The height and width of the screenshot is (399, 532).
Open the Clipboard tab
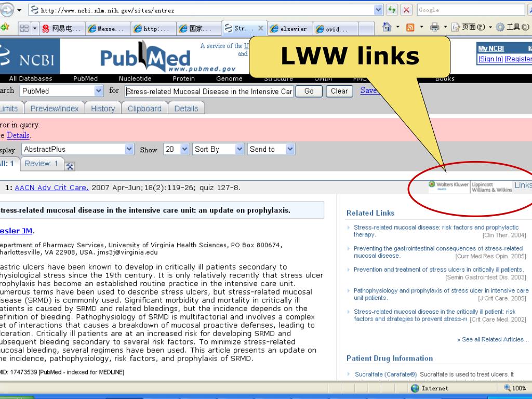[x=144, y=108]
